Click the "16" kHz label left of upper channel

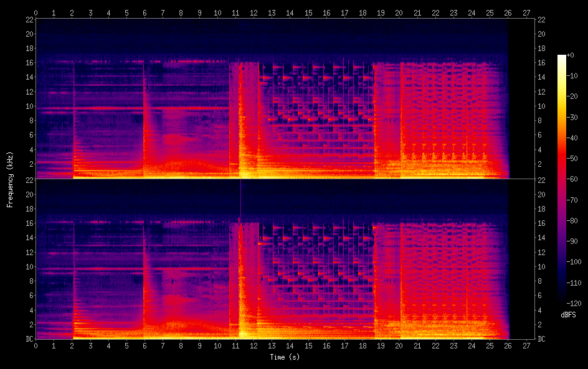[28, 63]
